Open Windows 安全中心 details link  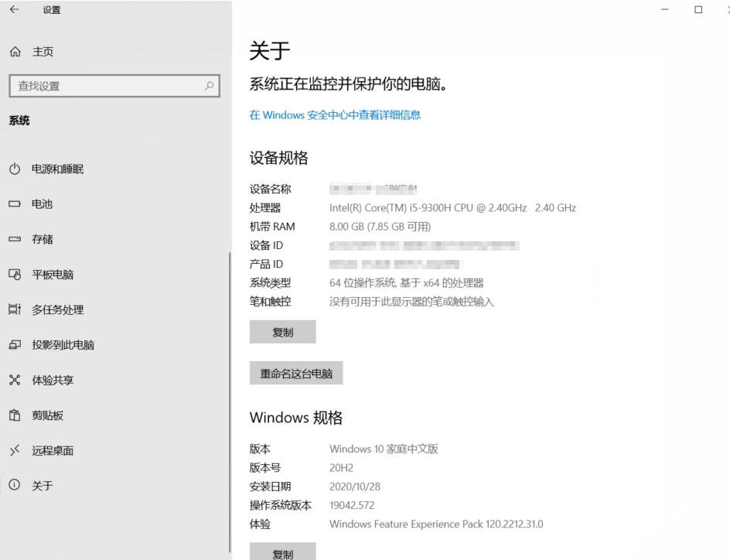[x=335, y=115]
